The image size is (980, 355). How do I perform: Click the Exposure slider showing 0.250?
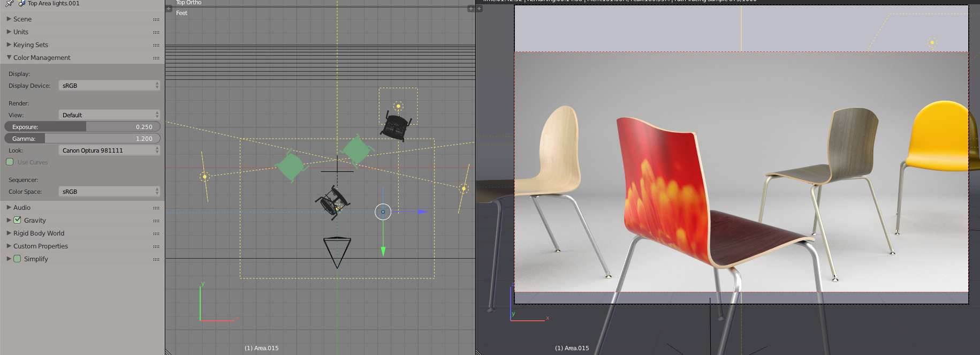(82, 126)
